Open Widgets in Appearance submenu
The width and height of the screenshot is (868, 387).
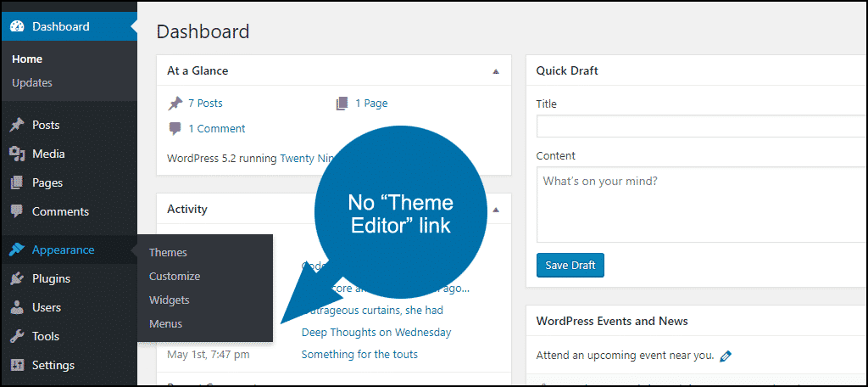coord(169,300)
